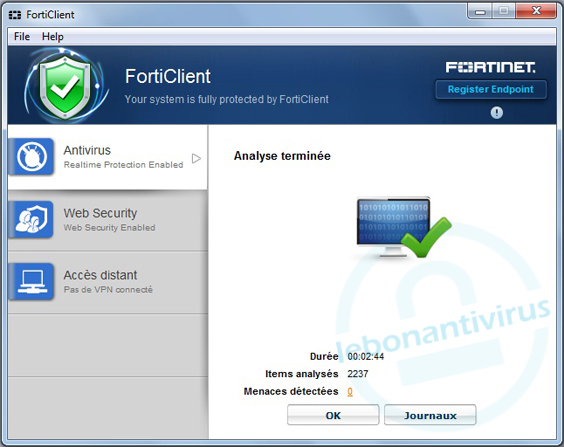
Task: Expand Antivirus options with the arrow
Action: click(x=196, y=158)
